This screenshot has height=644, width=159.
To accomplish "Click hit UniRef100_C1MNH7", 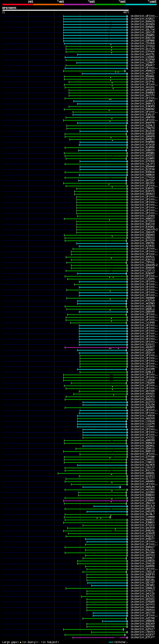I will coord(143,63).
